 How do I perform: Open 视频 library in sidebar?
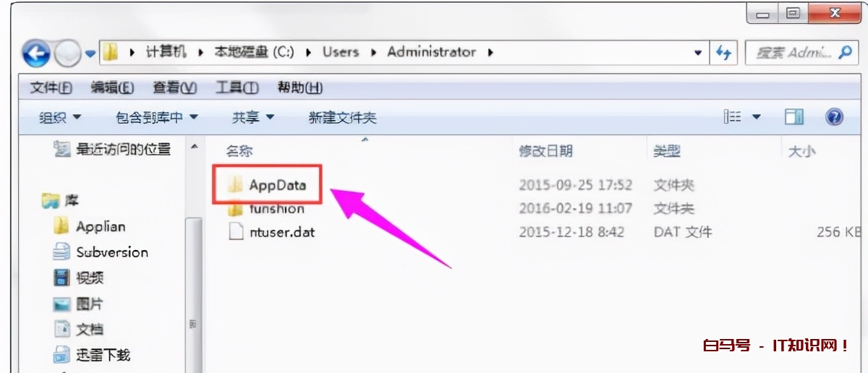click(x=90, y=278)
